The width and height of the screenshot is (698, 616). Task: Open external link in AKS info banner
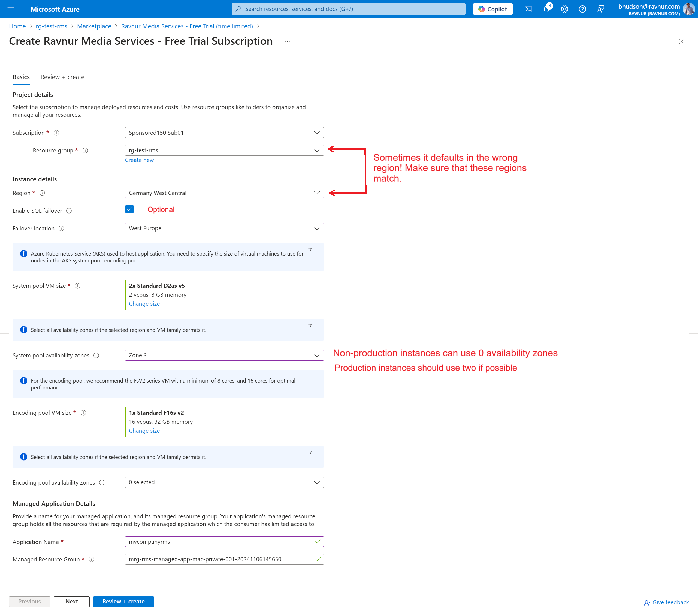click(x=310, y=250)
